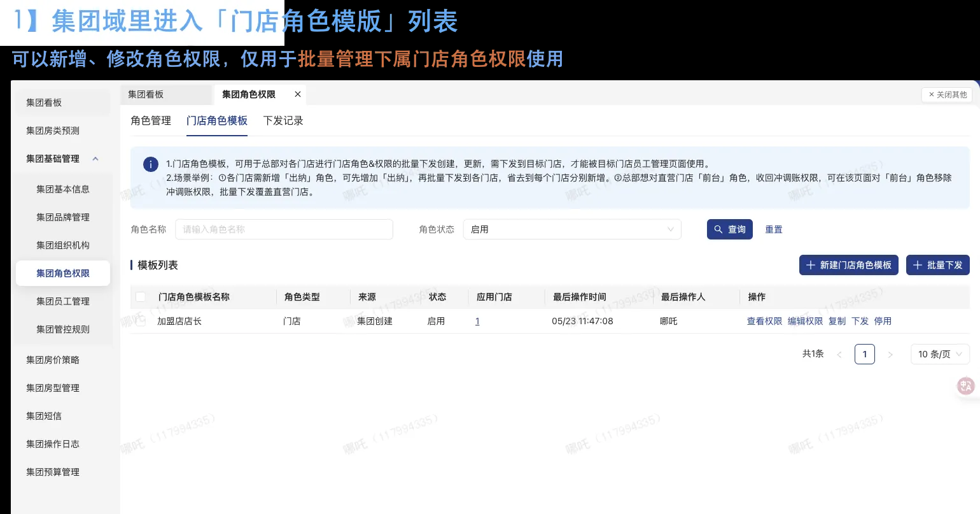Click the 门店角色模板名称 column header

click(194, 297)
